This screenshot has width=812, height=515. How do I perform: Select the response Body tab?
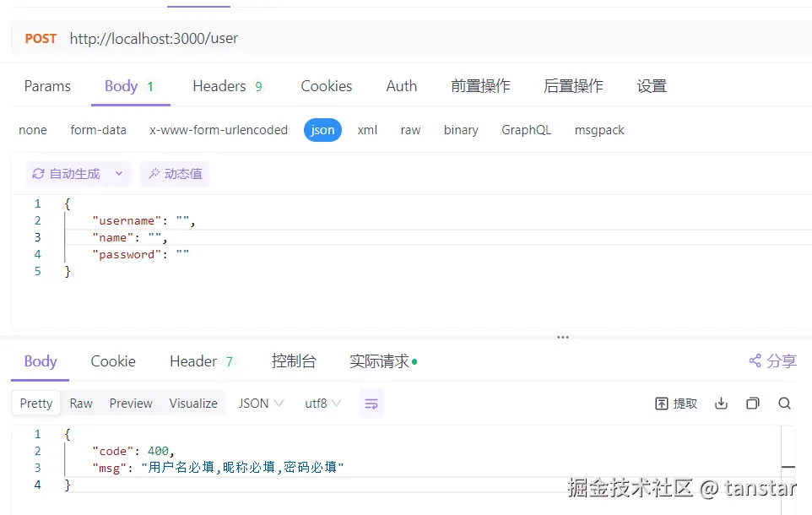pyautogui.click(x=41, y=361)
